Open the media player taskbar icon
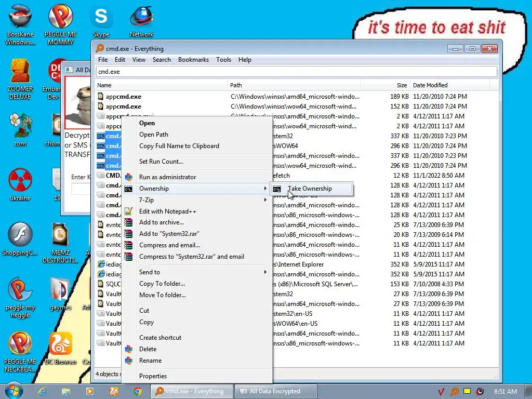Screen dimensions: 532x399 pyautogui.click(x=89, y=391)
